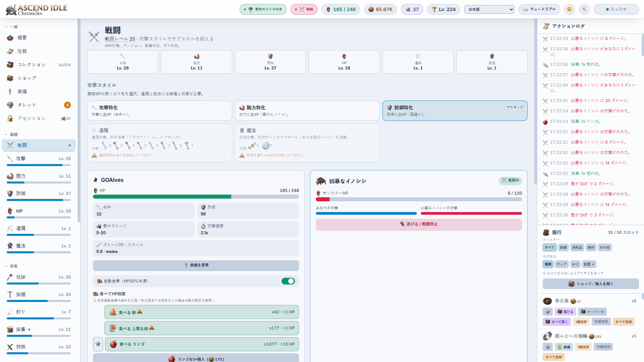Click the muted sound icon in header
644x362 pixels.
click(584, 9)
